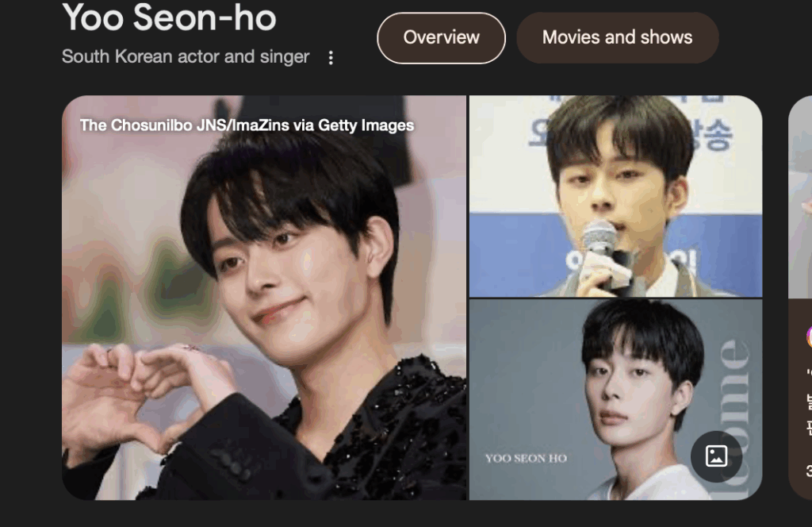812x527 pixels.
Task: Click the Yoo Seon-ho heading
Action: click(x=170, y=17)
